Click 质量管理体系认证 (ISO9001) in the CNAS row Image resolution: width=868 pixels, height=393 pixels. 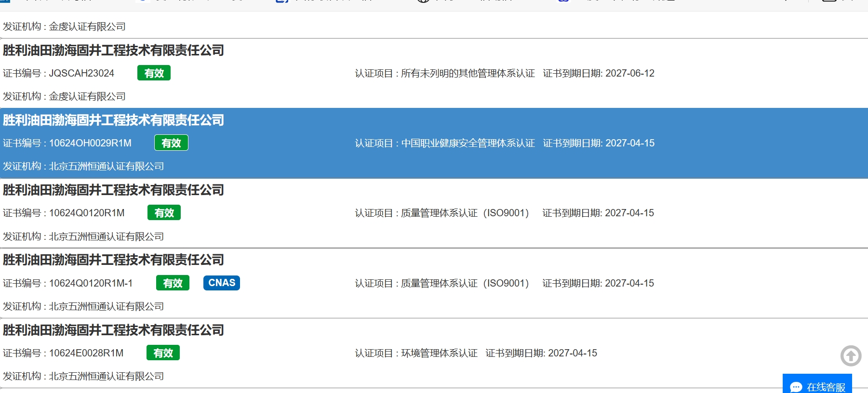click(x=465, y=283)
